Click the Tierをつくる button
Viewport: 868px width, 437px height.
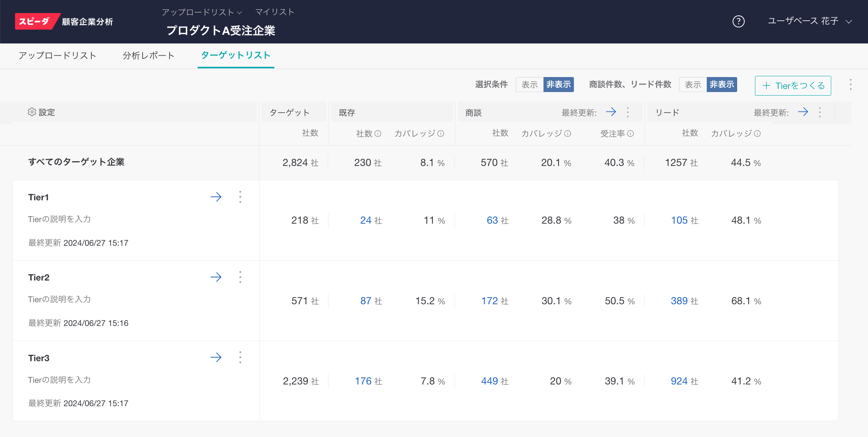(x=793, y=86)
